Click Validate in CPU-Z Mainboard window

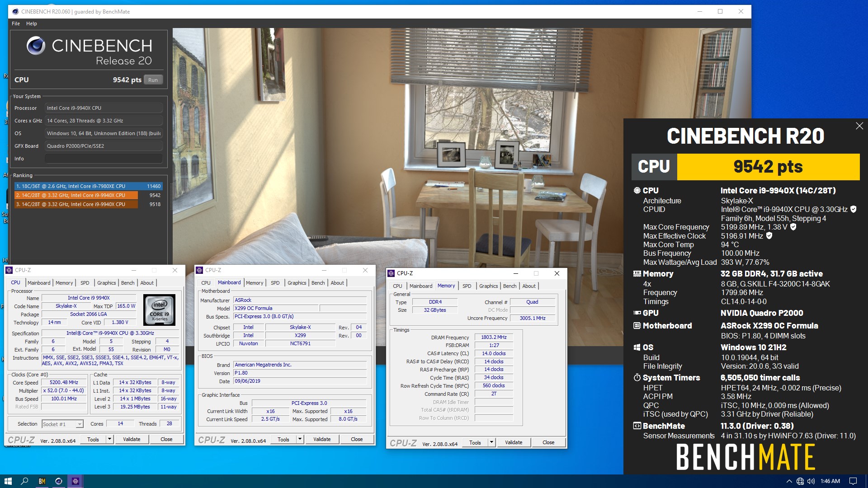[322, 439]
